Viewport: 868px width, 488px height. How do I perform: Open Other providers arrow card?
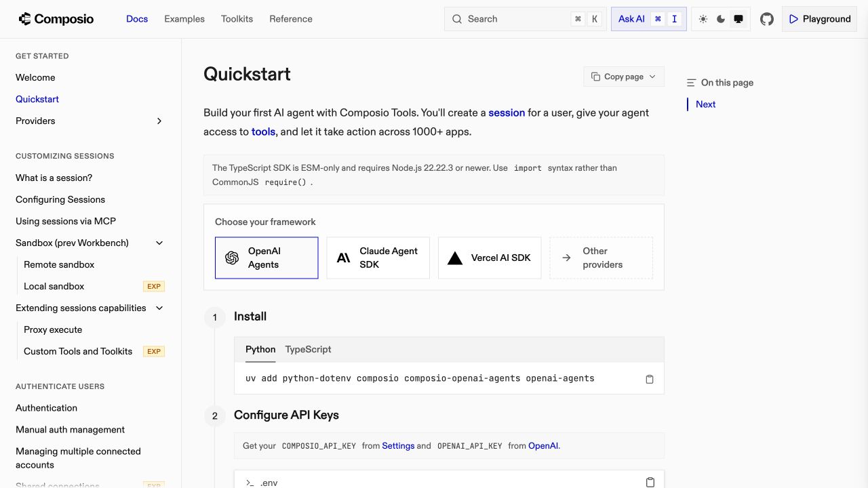(x=601, y=258)
